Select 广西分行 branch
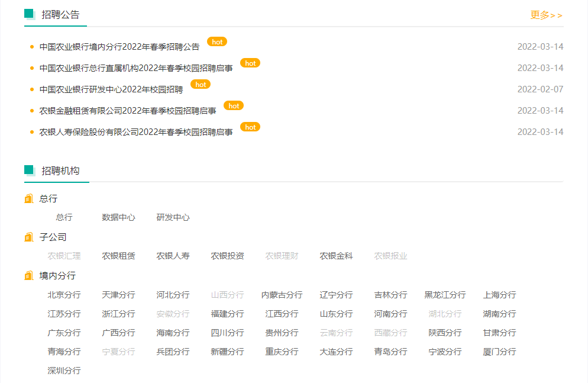The image size is (588, 383). [x=118, y=333]
